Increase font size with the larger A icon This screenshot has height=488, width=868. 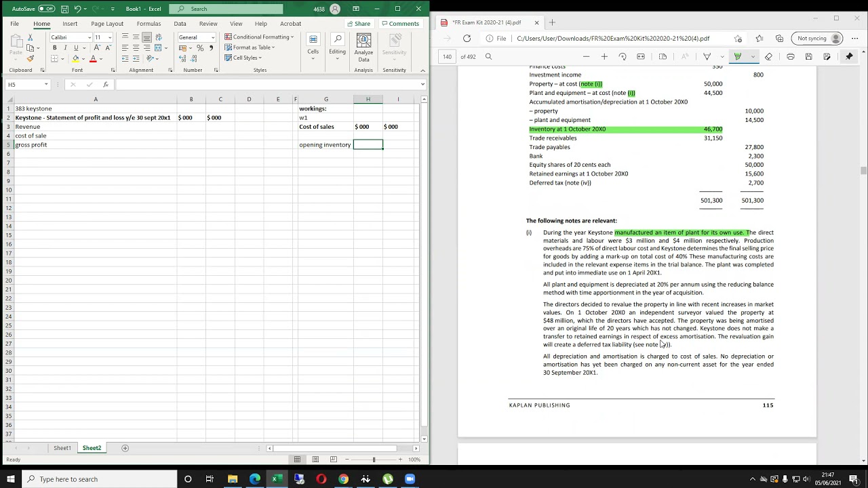97,48
